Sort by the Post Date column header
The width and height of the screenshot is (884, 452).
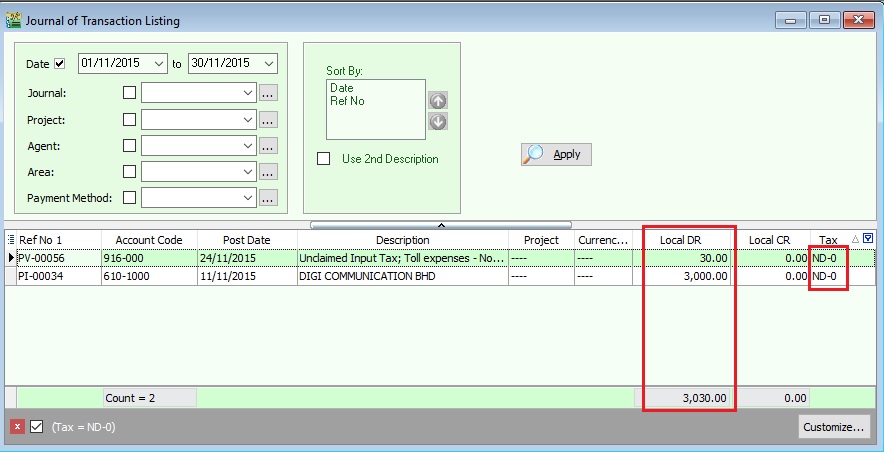[246, 240]
